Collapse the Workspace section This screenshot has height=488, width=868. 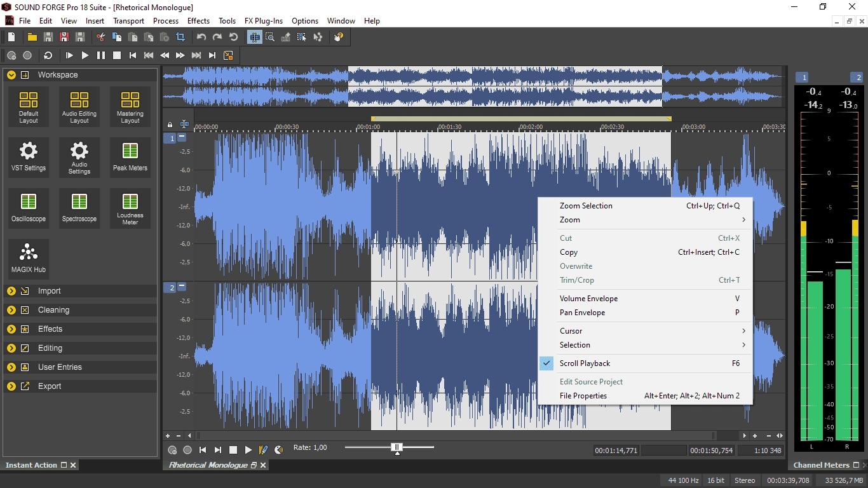tap(11, 75)
